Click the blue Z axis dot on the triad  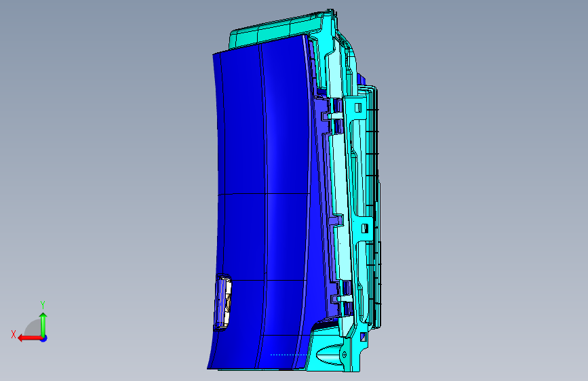coord(44,338)
